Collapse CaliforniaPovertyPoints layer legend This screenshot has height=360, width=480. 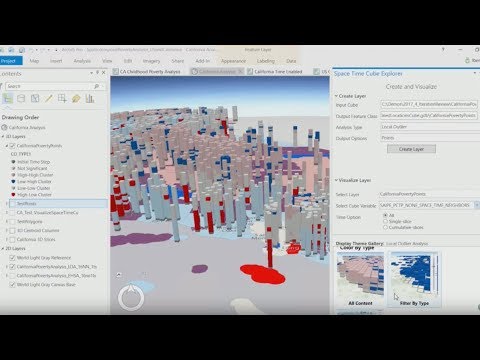(7, 146)
